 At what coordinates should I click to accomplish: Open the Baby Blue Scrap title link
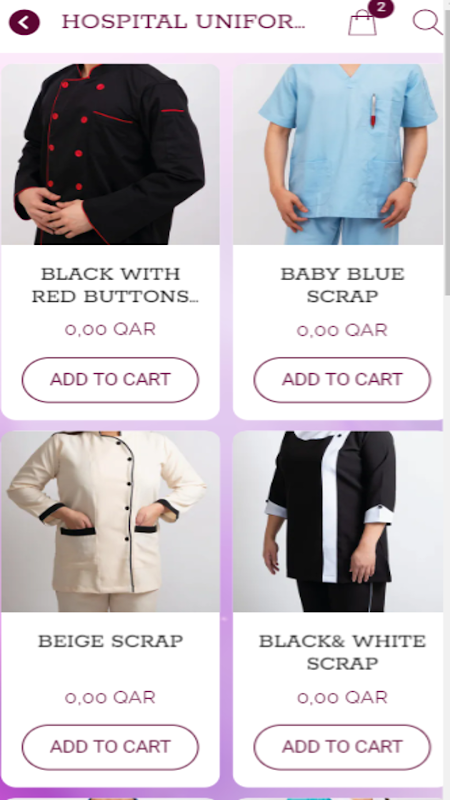pos(342,285)
